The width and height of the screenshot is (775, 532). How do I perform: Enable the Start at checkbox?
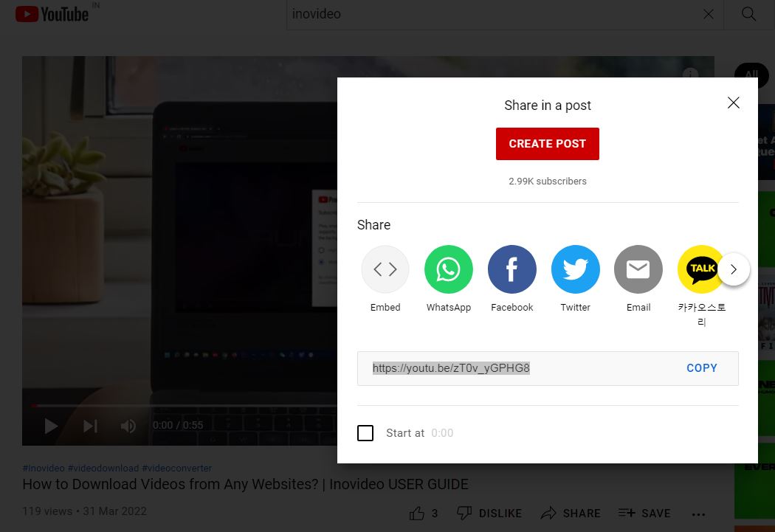[365, 433]
